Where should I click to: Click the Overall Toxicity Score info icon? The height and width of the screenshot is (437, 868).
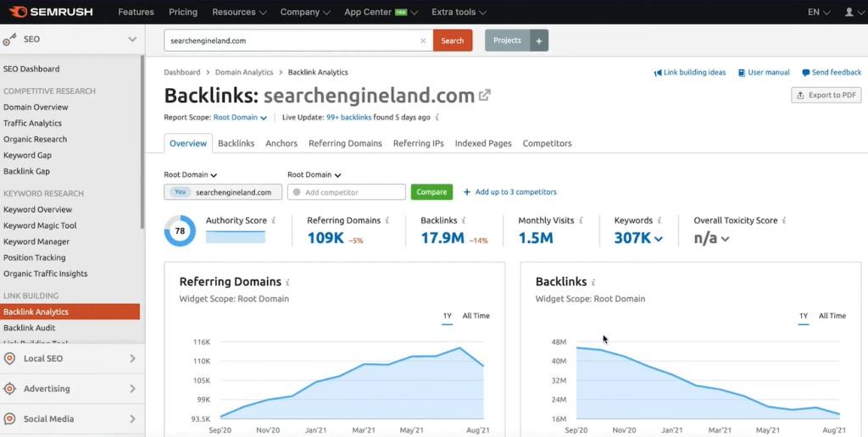tap(784, 220)
